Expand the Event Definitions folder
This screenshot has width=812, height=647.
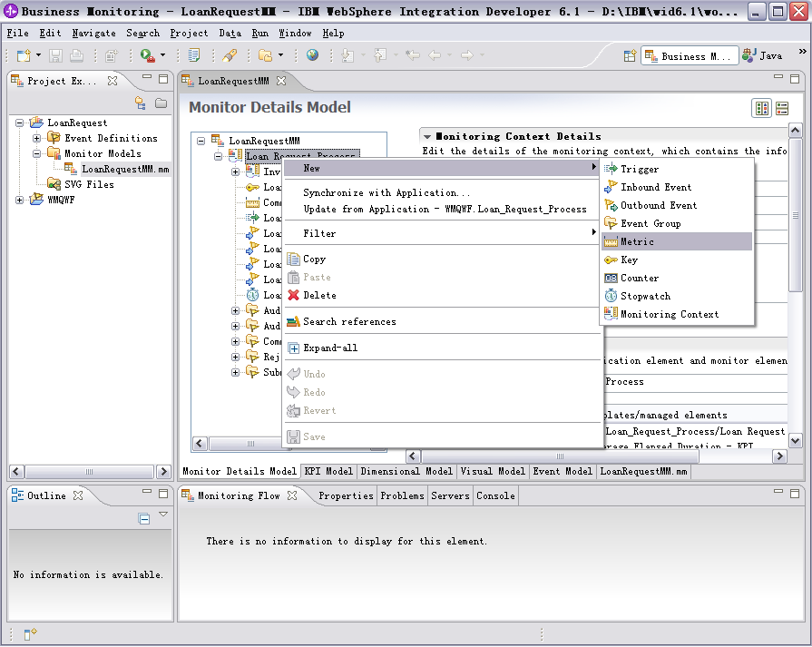coord(37,138)
